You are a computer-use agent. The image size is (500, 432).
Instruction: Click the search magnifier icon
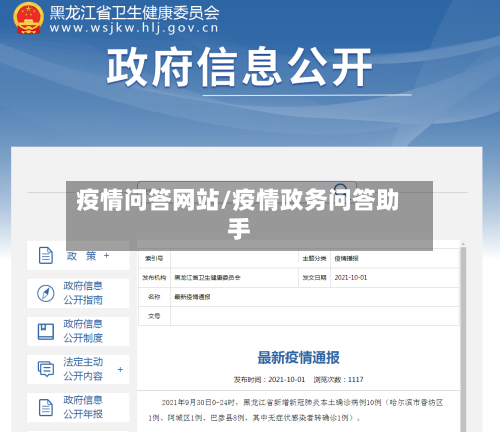[x=341, y=189]
